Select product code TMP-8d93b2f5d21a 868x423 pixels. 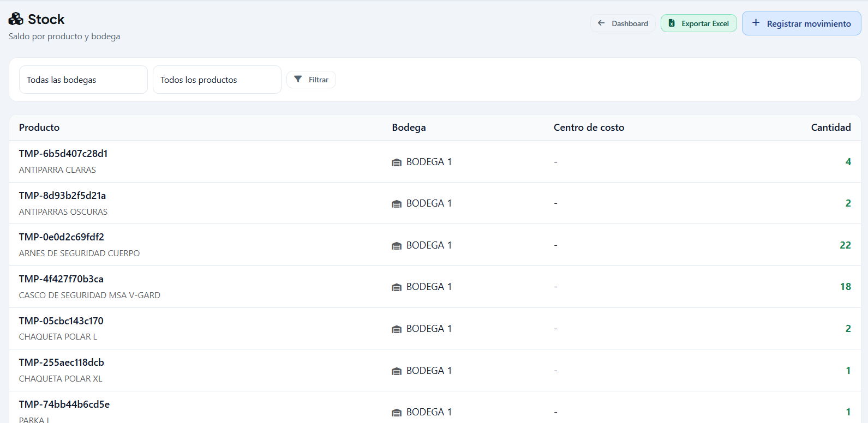(63, 196)
